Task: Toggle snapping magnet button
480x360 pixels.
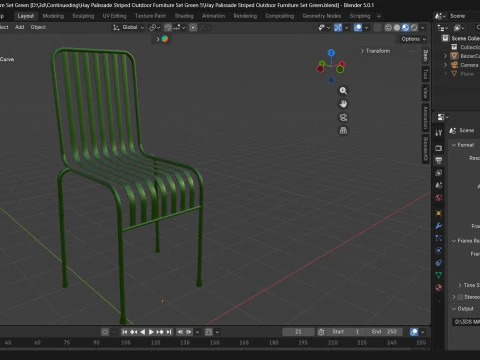Action: [168, 27]
